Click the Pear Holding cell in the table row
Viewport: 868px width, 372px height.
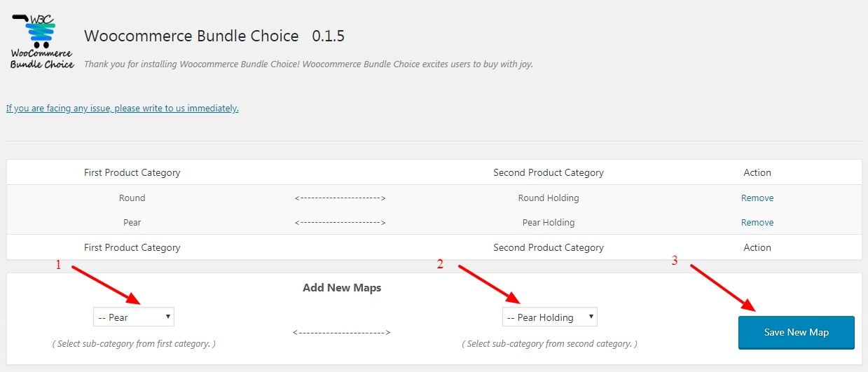(x=549, y=223)
